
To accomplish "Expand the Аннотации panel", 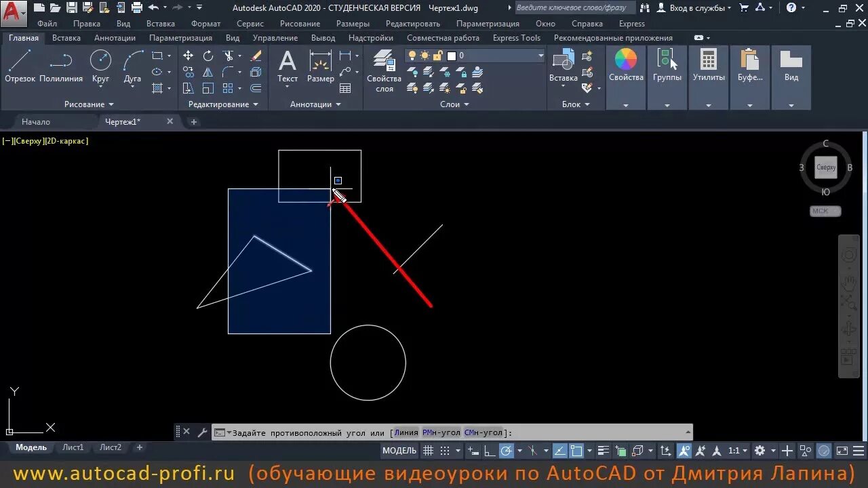I will 315,104.
